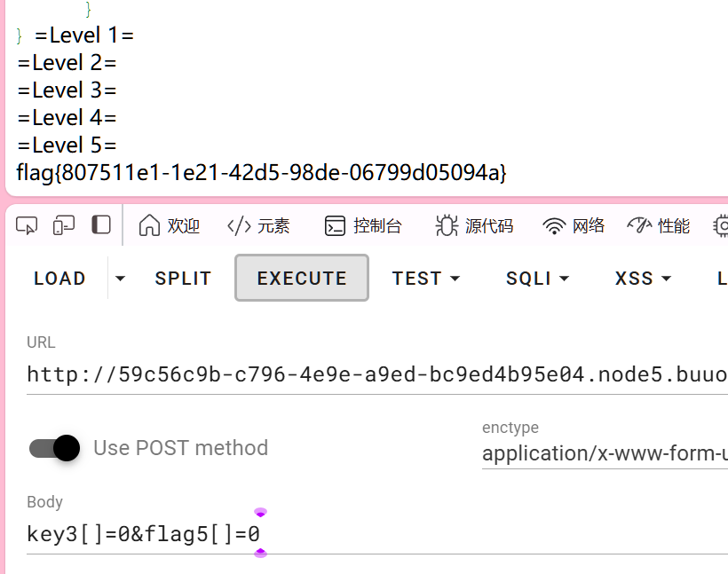Open the SQLI dropdown menu
The width and height of the screenshot is (728, 574).
[x=537, y=279]
